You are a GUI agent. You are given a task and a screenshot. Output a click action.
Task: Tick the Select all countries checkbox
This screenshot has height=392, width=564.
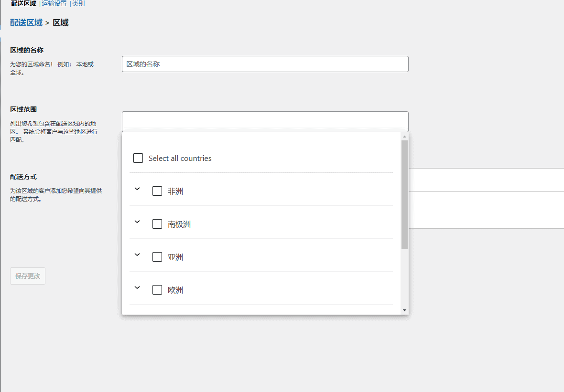pyautogui.click(x=138, y=158)
